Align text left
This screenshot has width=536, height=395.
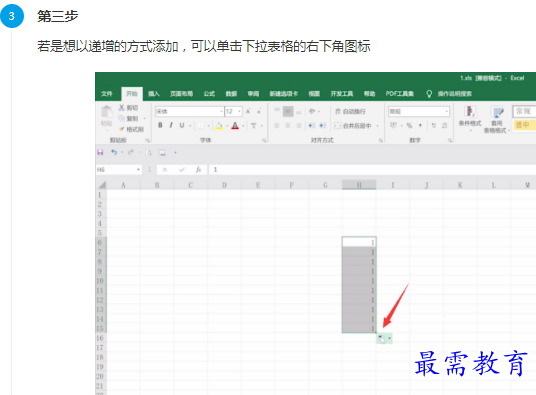277,126
